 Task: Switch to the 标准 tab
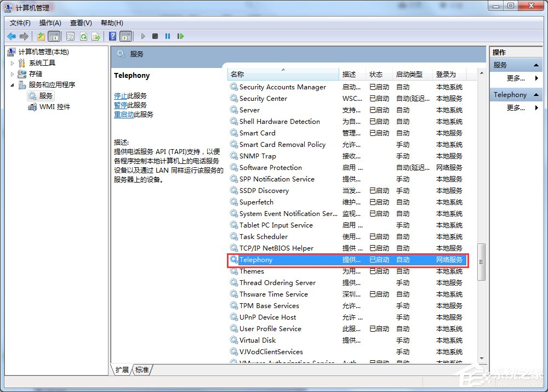pyautogui.click(x=141, y=370)
